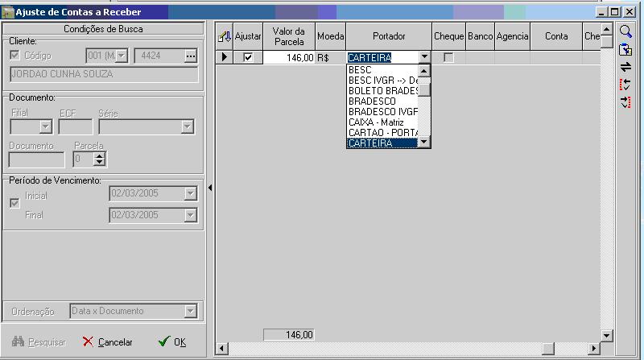Click the red uncheck-all icon with right arrow
This screenshot has width=644, height=360.
coord(625,102)
